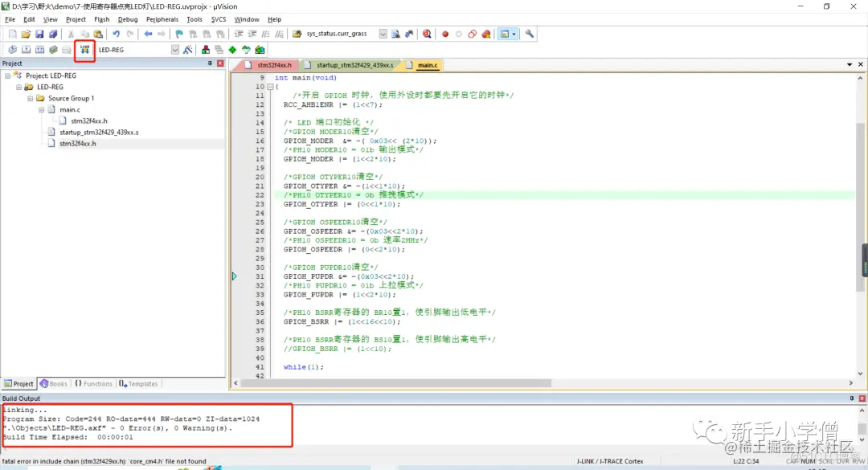Image resolution: width=868 pixels, height=470 pixels.
Task: Rebuild all target files
Action: click(40, 49)
